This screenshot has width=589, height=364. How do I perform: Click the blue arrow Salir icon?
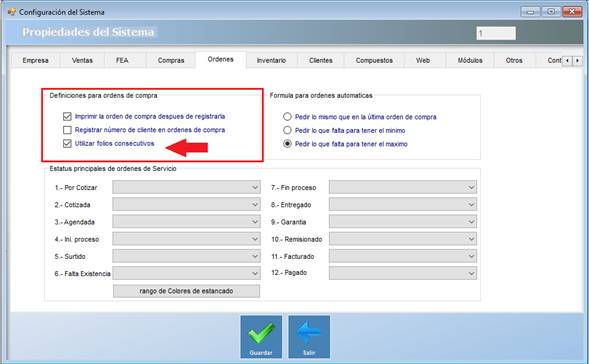click(x=309, y=337)
